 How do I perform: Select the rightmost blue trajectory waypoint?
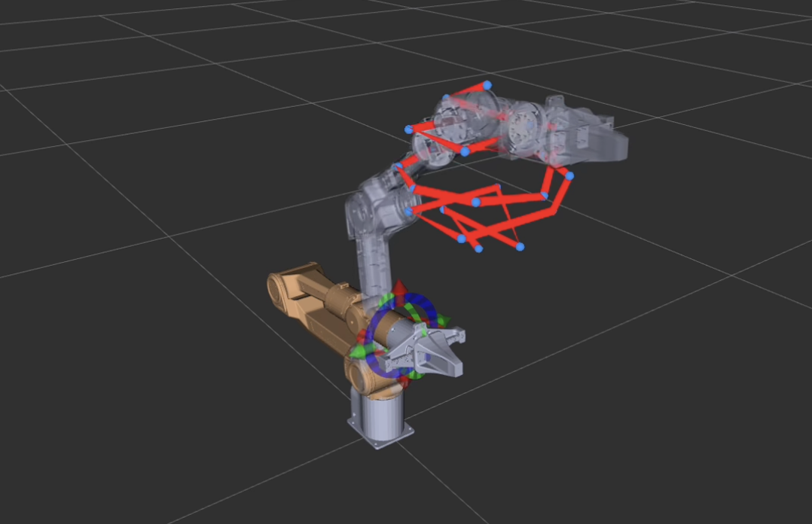tap(570, 175)
